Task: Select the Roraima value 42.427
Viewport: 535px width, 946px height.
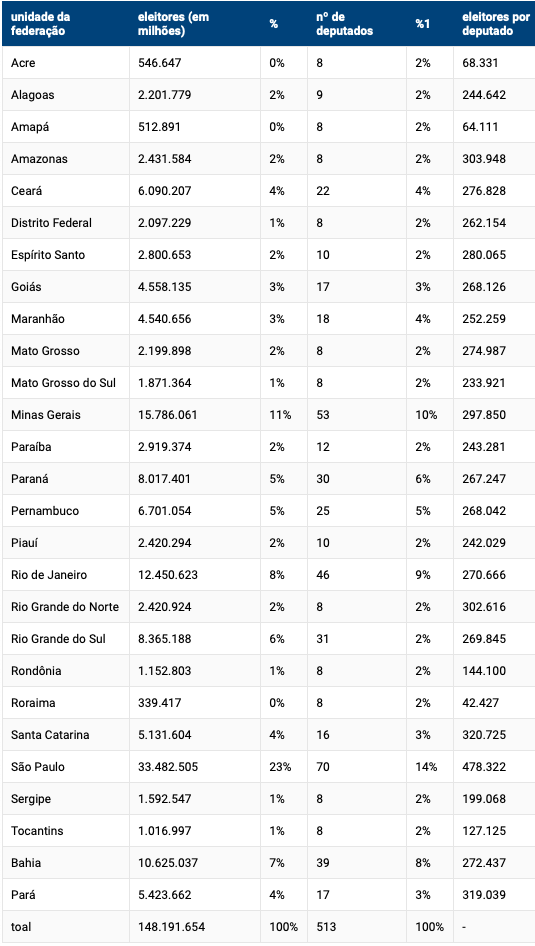Action: 480,703
